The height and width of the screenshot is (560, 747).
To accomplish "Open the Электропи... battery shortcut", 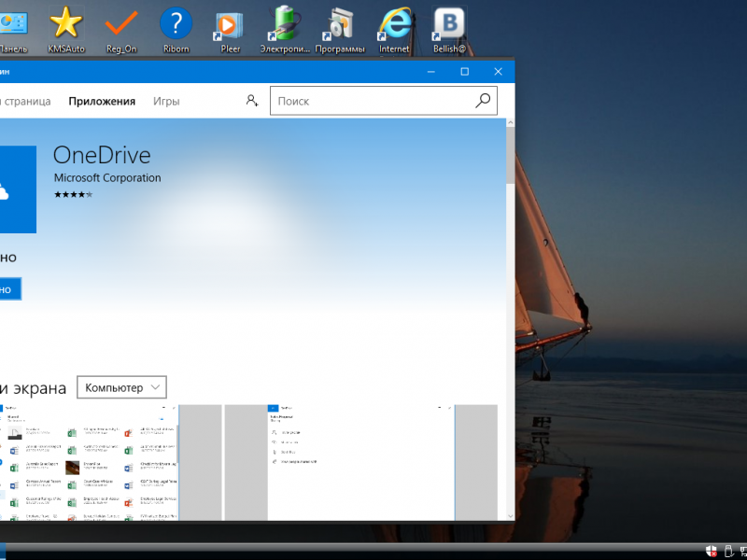I will pos(285,30).
